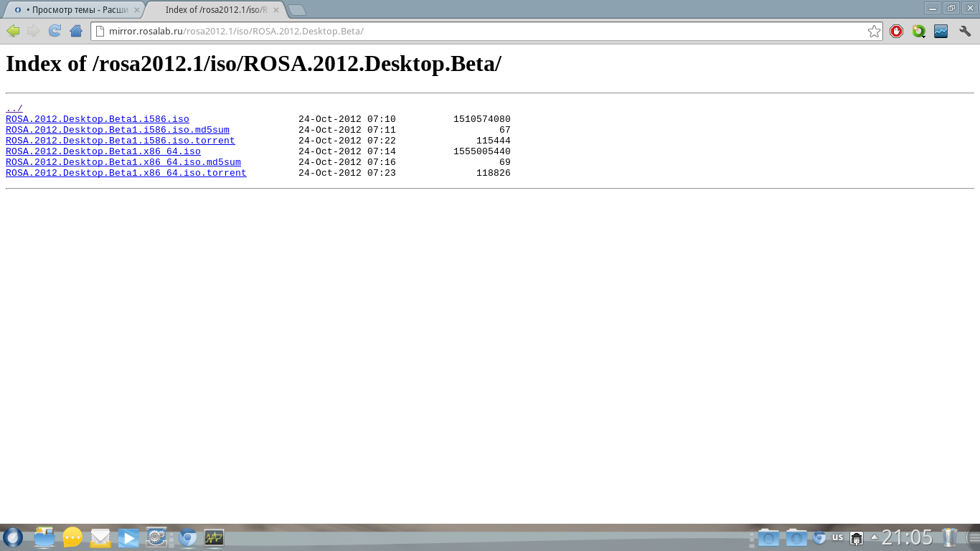Expand hidden system tray icons arrow

click(x=875, y=537)
